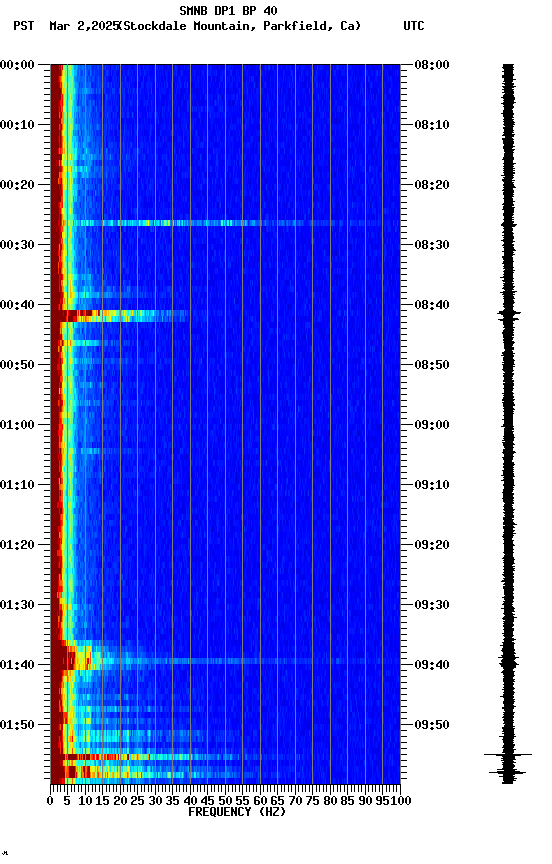The width and height of the screenshot is (552, 864).
Task: Click the 45 Hz frequency tick label
Action: pyautogui.click(x=208, y=801)
